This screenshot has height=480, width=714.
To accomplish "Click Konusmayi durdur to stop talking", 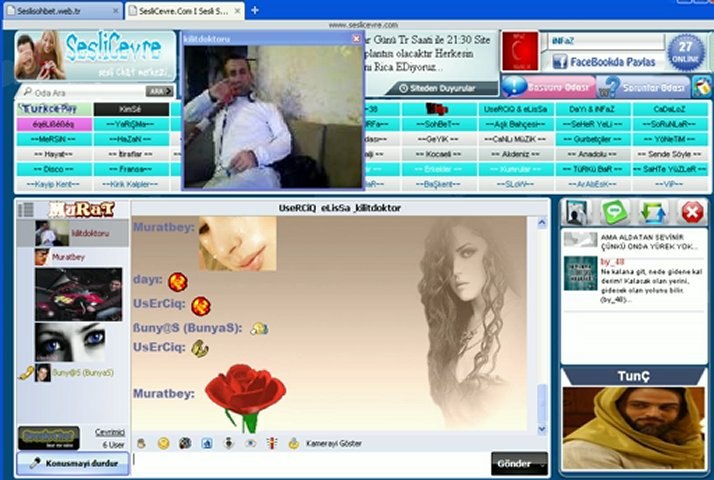I will (x=73, y=464).
